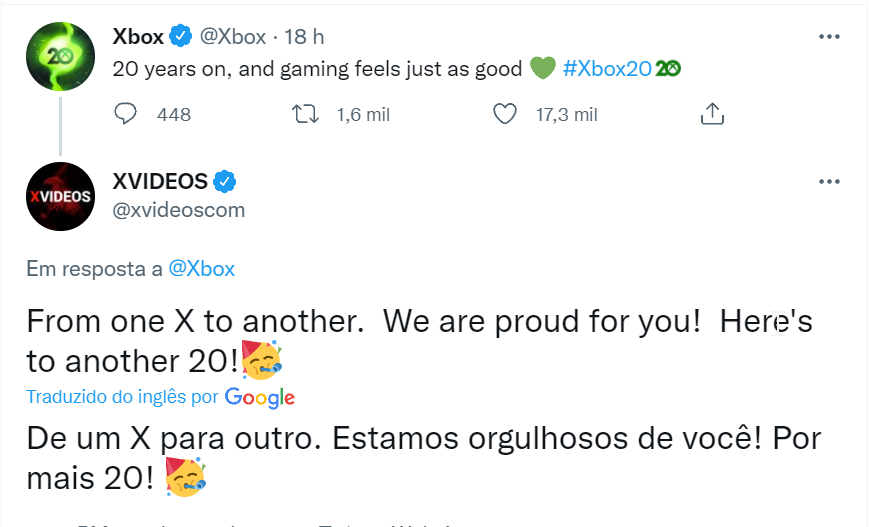Image resolution: width=869 pixels, height=527 pixels.
Task: Click the share icon on Xbox's tweet
Action: point(712,114)
